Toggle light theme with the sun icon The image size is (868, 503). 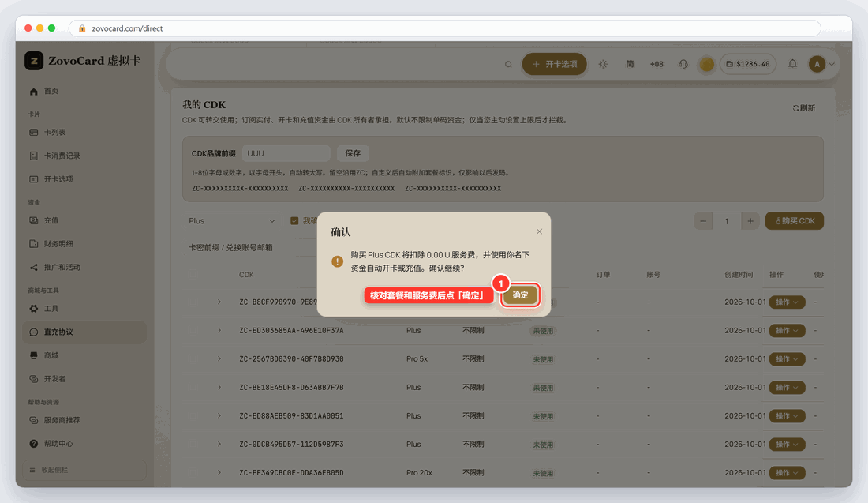603,64
